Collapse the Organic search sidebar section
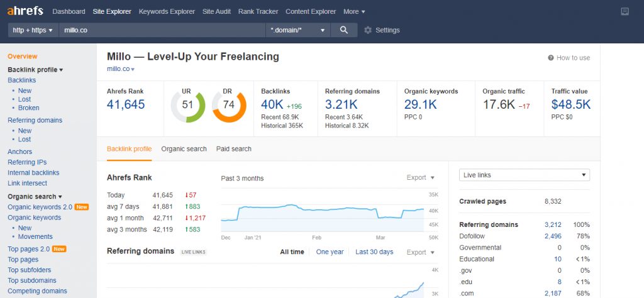644x298 pixels. click(x=35, y=197)
